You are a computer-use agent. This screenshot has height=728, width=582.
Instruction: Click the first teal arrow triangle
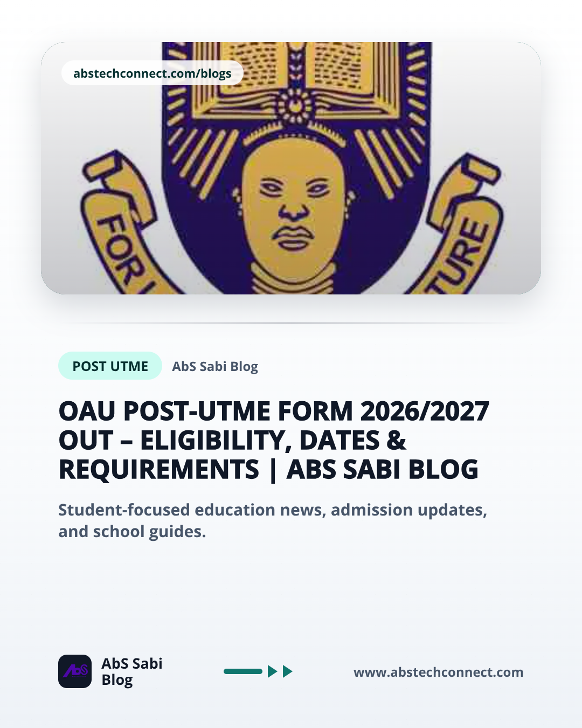tap(272, 671)
